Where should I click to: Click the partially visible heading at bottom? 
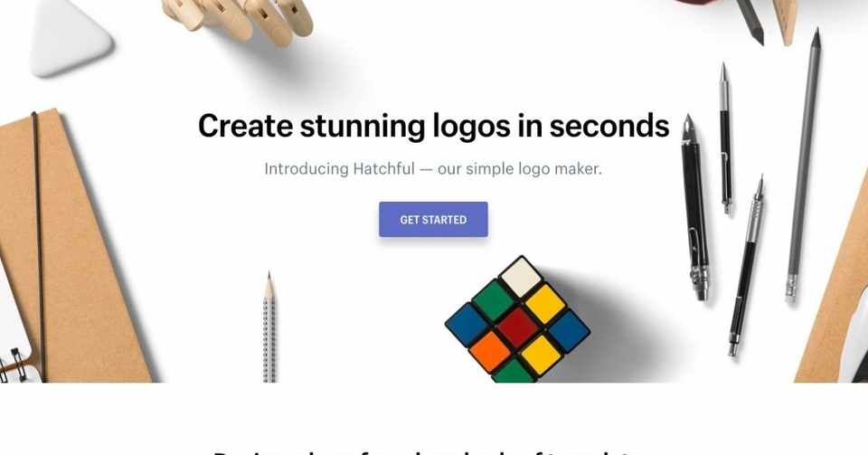click(x=426, y=452)
